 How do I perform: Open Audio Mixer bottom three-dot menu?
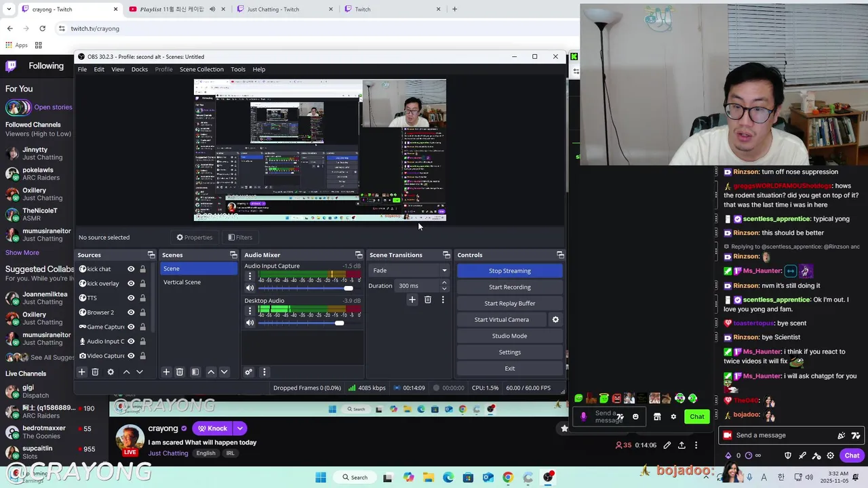264,371
